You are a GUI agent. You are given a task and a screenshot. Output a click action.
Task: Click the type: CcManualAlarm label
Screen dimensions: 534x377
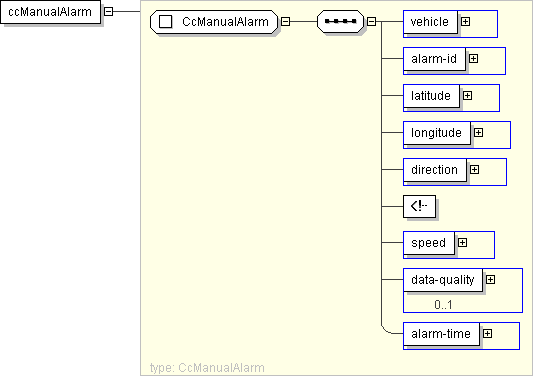(207, 368)
